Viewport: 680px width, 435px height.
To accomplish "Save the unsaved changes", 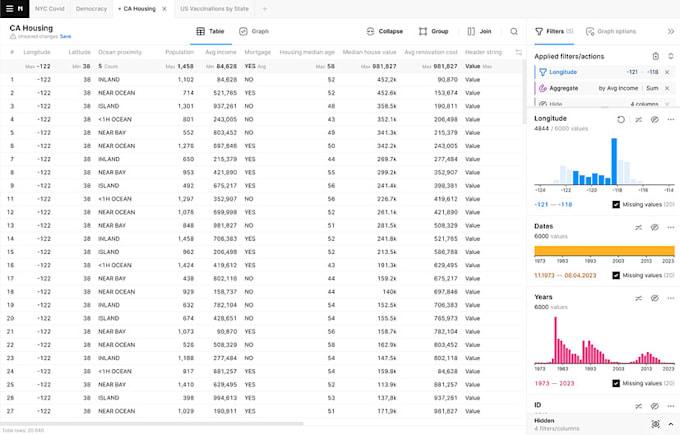I will click(65, 36).
